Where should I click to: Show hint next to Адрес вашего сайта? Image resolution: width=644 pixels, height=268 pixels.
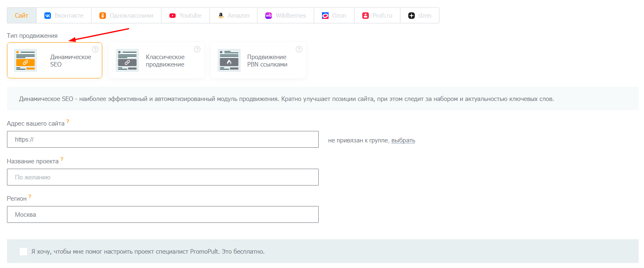pos(68,121)
